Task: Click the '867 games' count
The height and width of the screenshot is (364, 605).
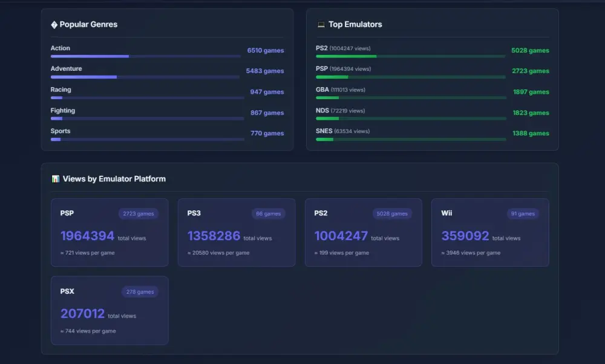Action: [267, 112]
